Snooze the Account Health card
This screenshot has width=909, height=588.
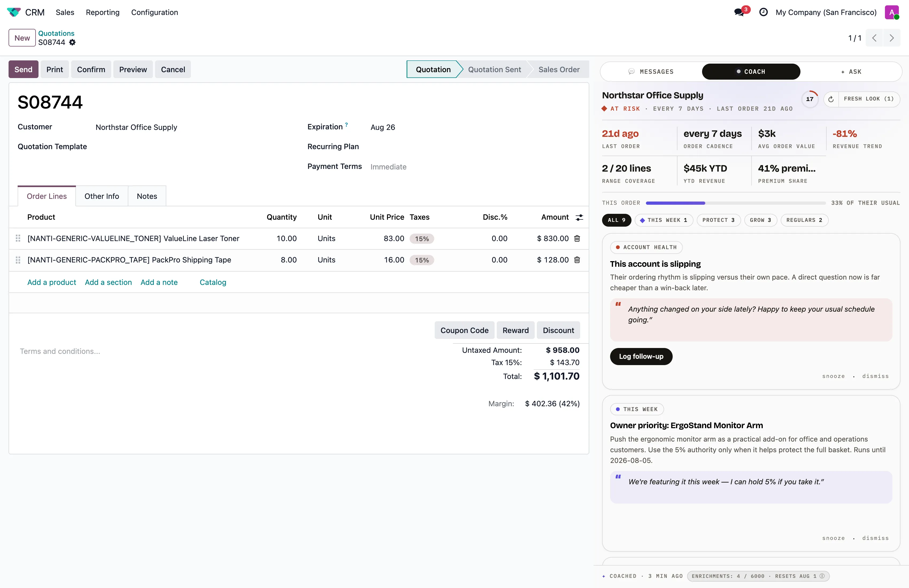click(x=833, y=376)
